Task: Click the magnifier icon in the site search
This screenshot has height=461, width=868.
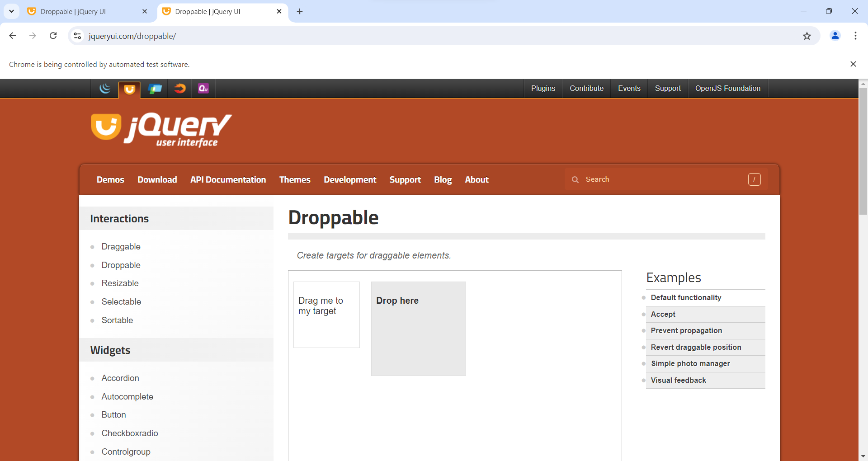Action: [x=575, y=179]
